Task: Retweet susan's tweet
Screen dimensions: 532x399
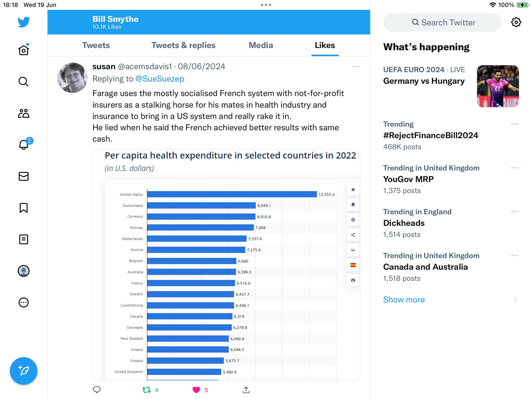Action: point(147,390)
